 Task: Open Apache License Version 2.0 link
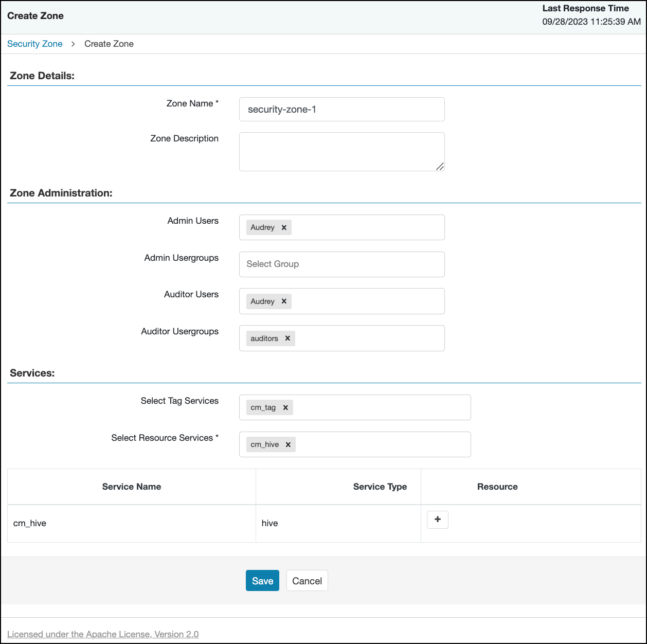click(103, 634)
